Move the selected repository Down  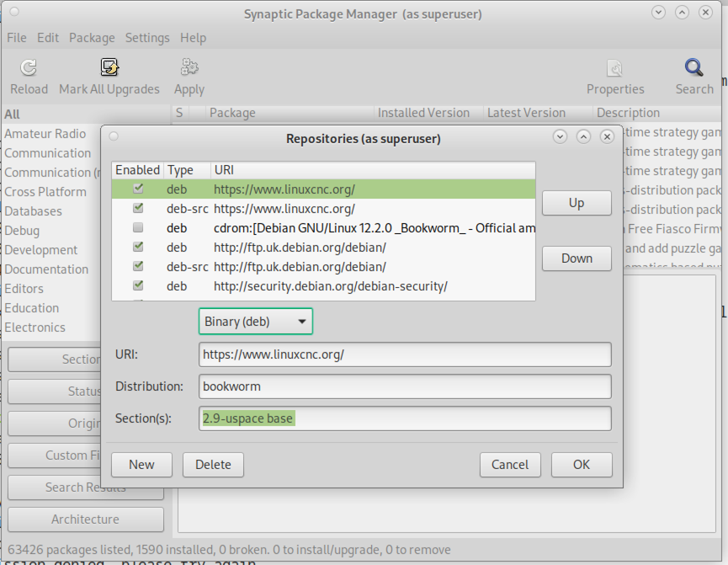tap(577, 259)
